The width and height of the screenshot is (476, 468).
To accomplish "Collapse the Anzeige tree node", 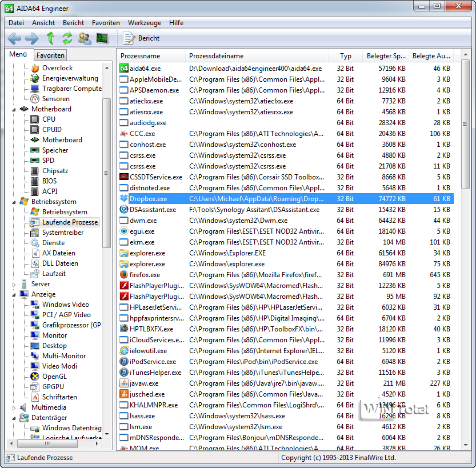I will click(15, 294).
